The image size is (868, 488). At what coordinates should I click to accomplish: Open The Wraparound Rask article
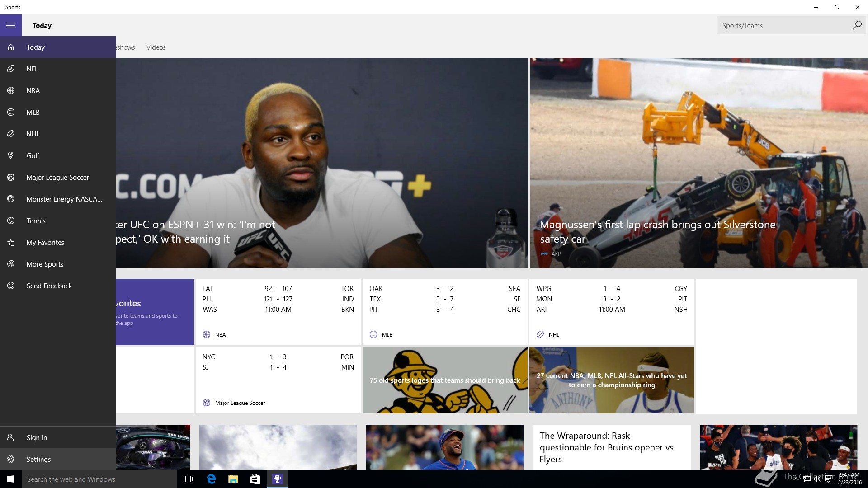click(x=612, y=447)
